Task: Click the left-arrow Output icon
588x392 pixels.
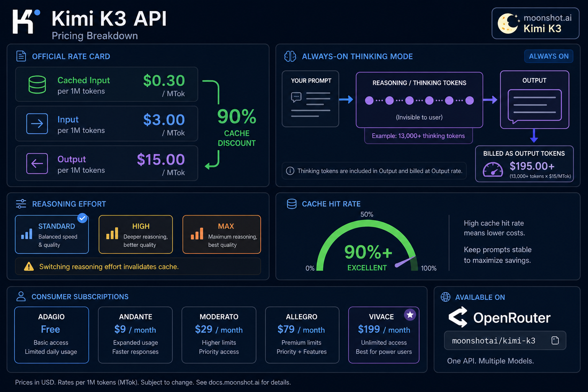Action: pos(37,163)
